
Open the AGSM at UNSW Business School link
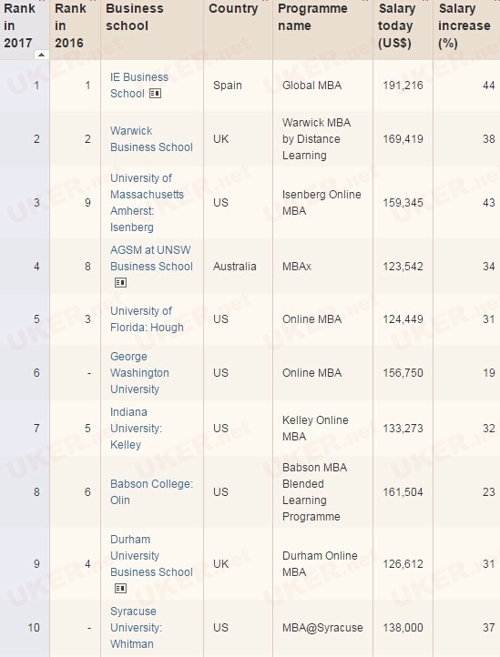pos(151,258)
